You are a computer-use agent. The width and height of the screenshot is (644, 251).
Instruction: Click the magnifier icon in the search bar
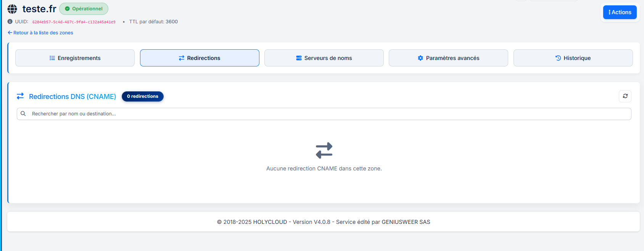pyautogui.click(x=23, y=114)
